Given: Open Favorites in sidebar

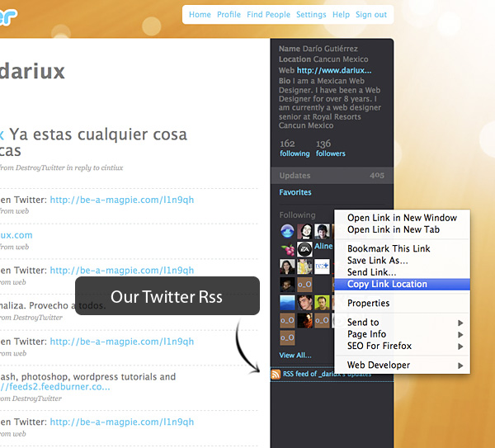Looking at the screenshot, I should pos(295,192).
